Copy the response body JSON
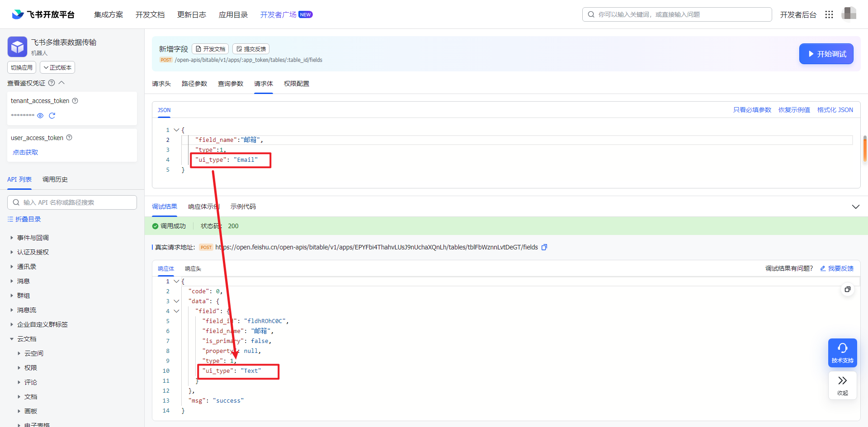The height and width of the screenshot is (427, 868). pyautogui.click(x=848, y=289)
